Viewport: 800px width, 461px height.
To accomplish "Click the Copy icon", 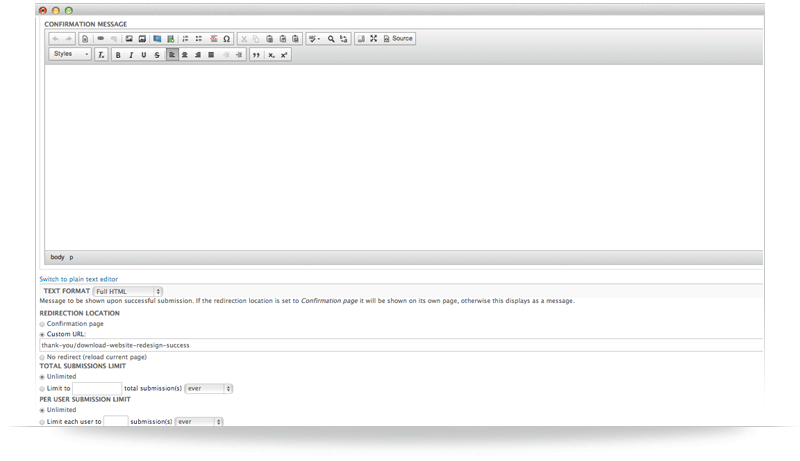I will coord(256,39).
